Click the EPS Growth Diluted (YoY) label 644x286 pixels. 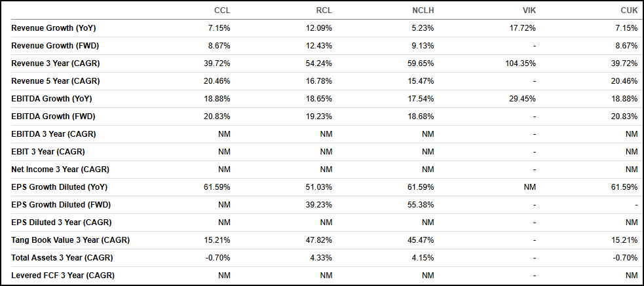click(60, 187)
